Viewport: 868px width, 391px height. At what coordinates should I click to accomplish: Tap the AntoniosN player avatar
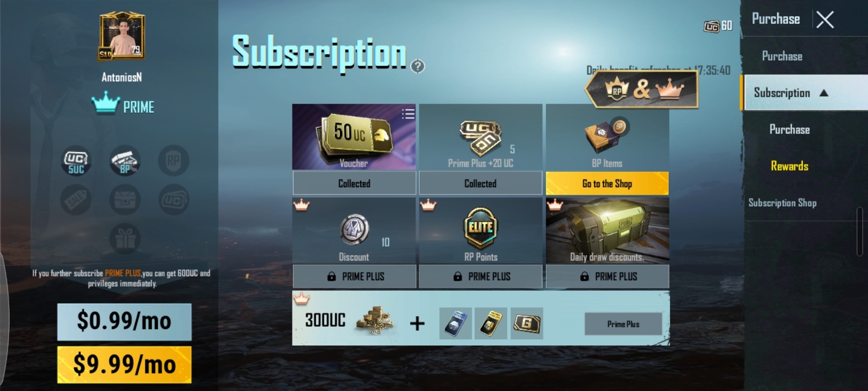[122, 35]
